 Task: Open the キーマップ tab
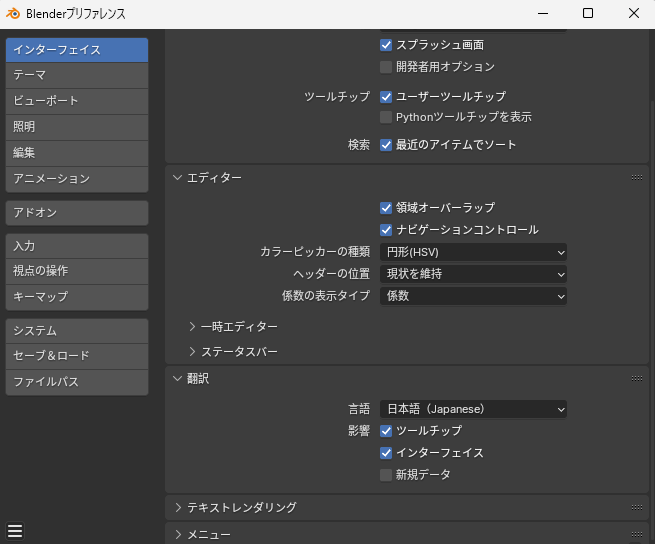(77, 297)
